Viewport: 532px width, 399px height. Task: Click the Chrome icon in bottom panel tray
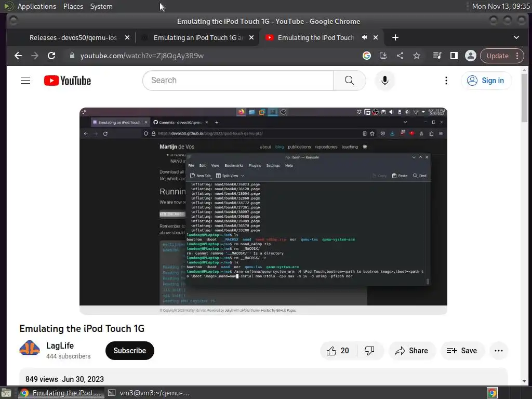493,393
